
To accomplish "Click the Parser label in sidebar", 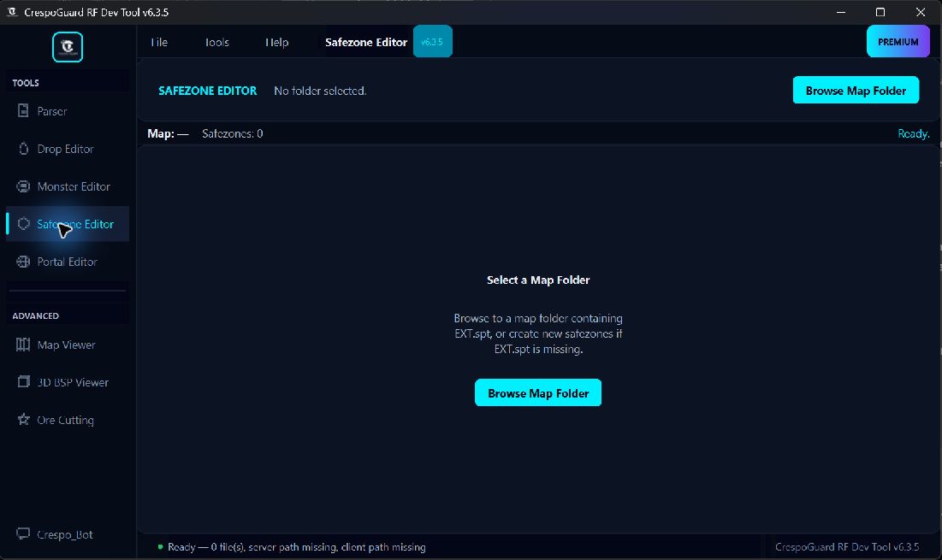I will (52, 111).
